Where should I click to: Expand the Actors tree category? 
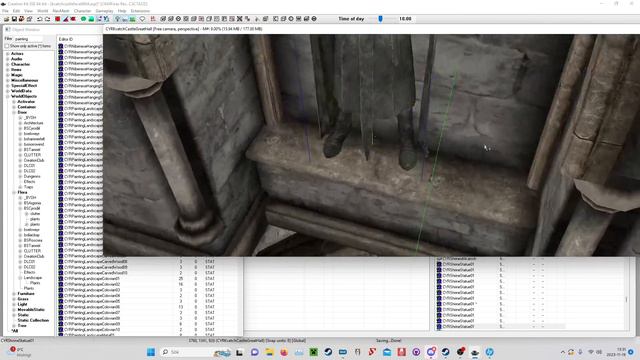pos(7,54)
